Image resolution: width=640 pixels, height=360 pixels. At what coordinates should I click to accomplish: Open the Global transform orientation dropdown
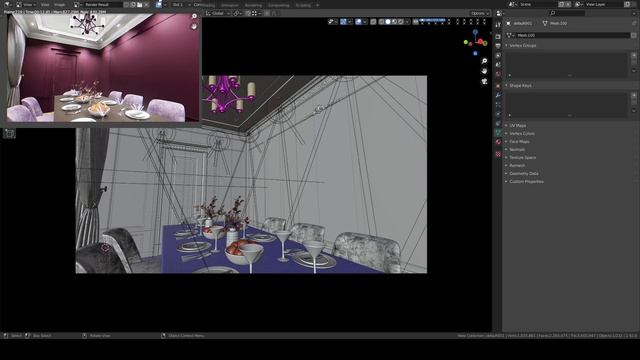218,13
